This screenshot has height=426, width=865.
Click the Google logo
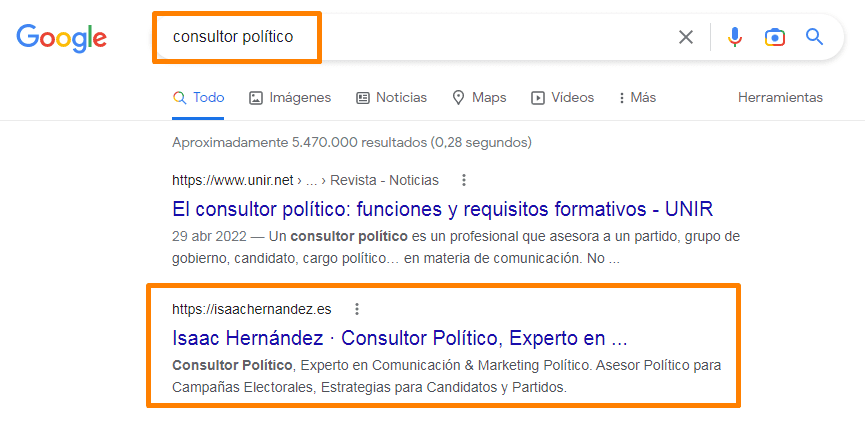point(61,38)
